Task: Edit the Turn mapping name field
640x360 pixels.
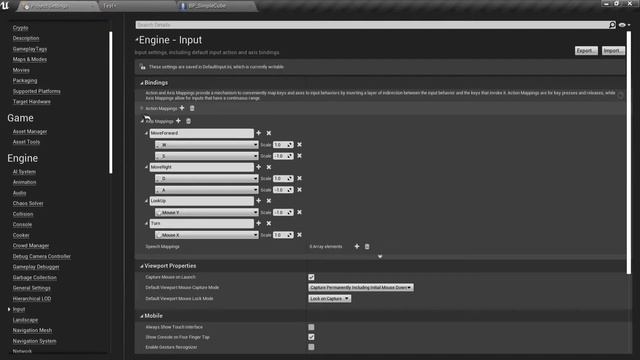Action: 201,223
